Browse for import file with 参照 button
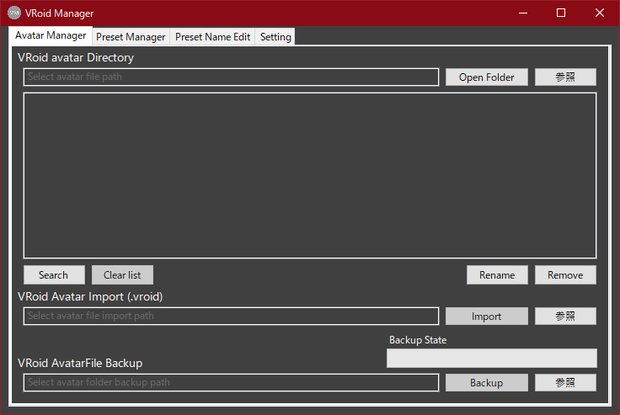The image size is (620, 415). (x=565, y=316)
